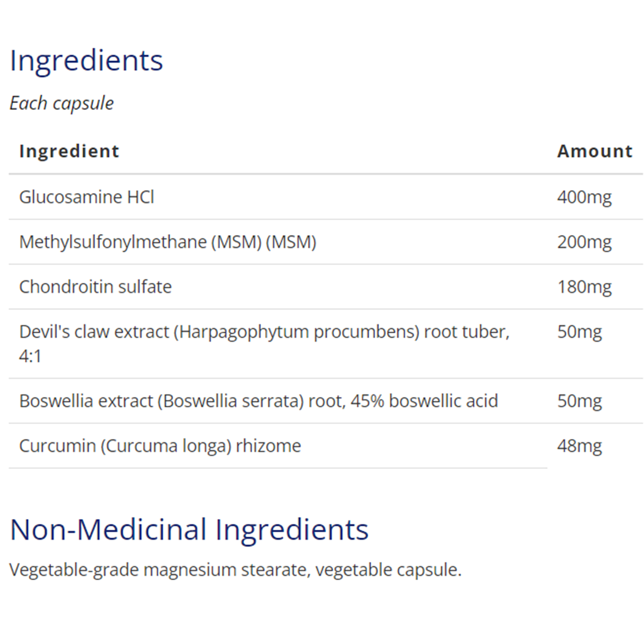Click the 200mg amount for MSM

[584, 242]
